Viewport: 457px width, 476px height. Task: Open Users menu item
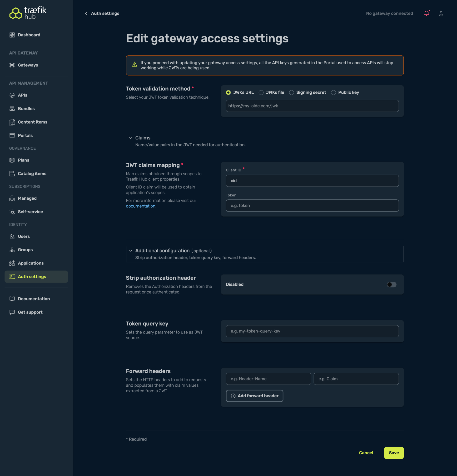(36, 237)
